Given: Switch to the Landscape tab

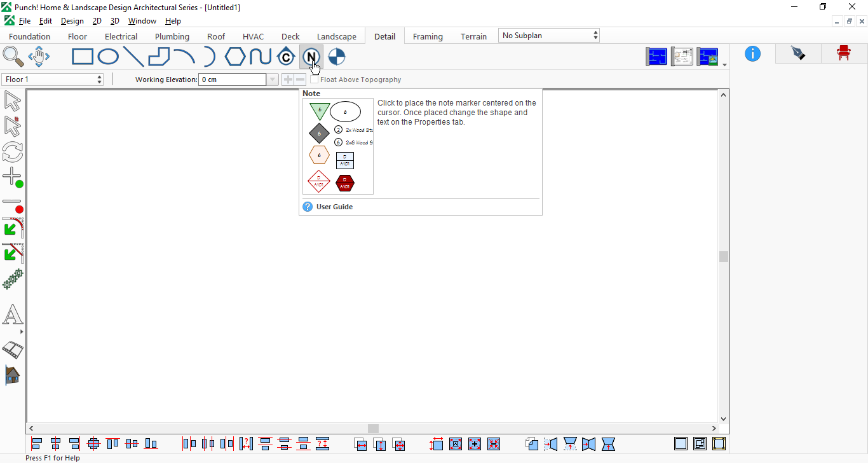Looking at the screenshot, I should (337, 36).
